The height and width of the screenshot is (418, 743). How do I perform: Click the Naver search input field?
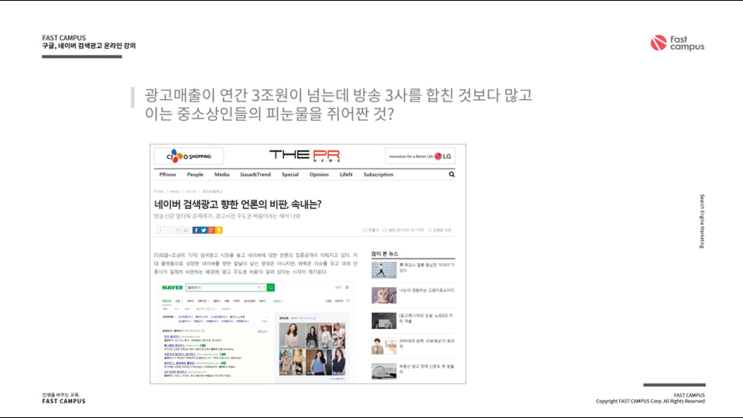coord(226,288)
